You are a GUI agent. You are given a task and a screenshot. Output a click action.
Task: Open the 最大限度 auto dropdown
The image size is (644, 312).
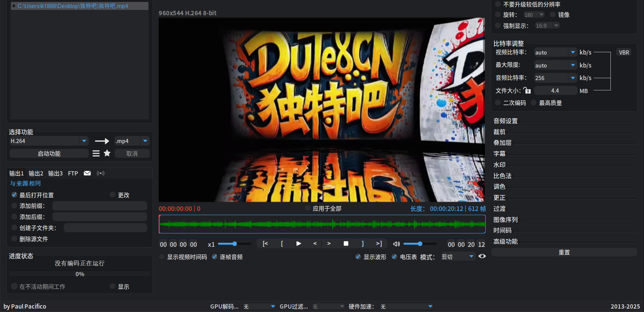(555, 65)
